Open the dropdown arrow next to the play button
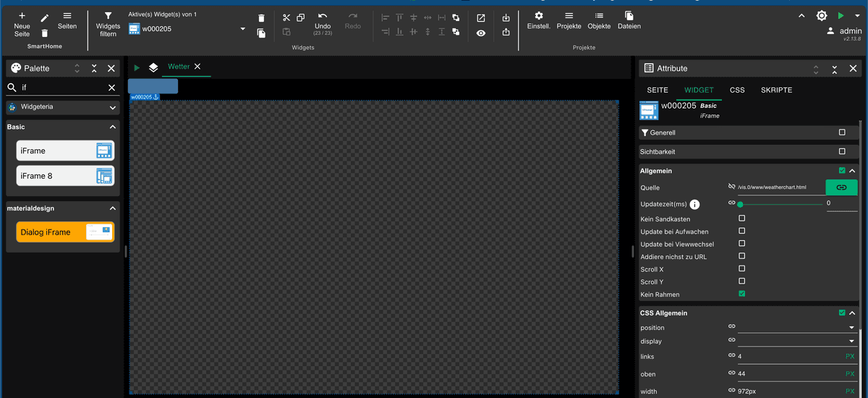 [857, 16]
